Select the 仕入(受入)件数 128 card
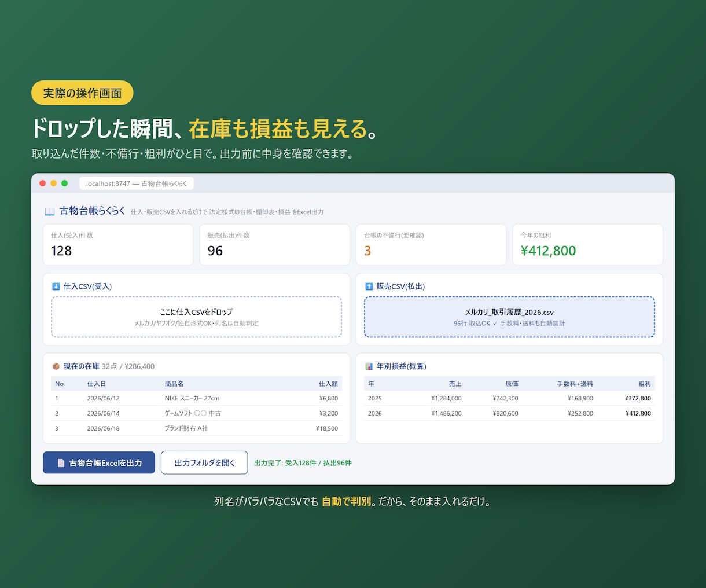This screenshot has height=588, width=706. tap(118, 245)
